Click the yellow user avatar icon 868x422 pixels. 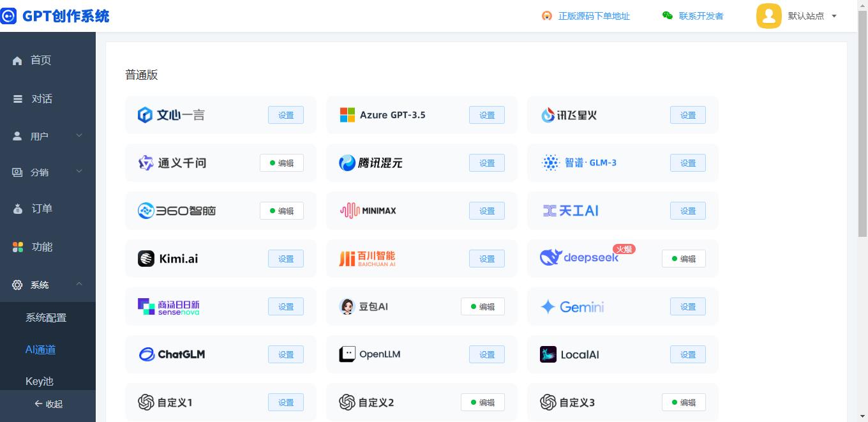pos(768,16)
